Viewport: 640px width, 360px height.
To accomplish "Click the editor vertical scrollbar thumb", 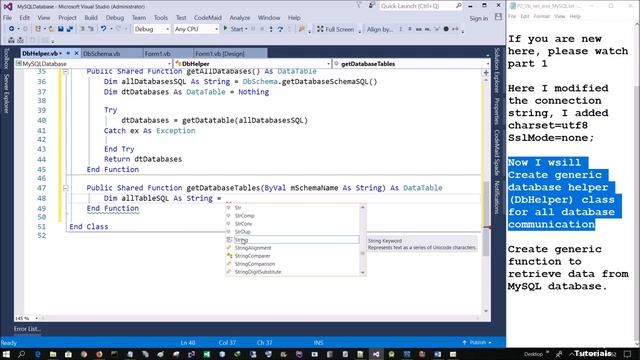I will [486, 218].
